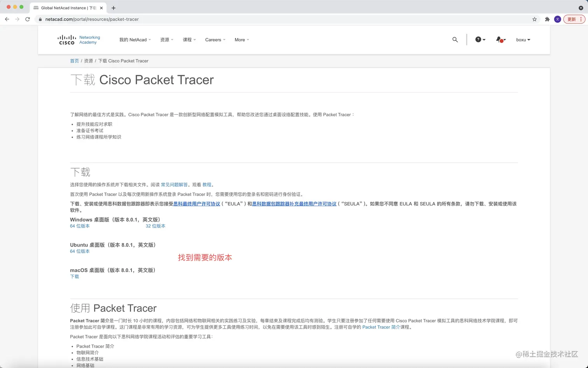Image resolution: width=588 pixels, height=368 pixels.
Task: Click the 更新 update button
Action: tap(572, 19)
